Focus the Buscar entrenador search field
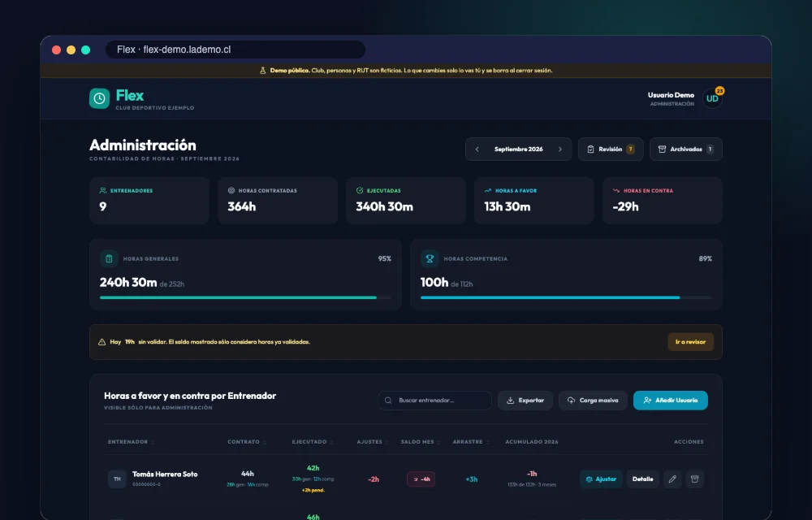 [434, 401]
